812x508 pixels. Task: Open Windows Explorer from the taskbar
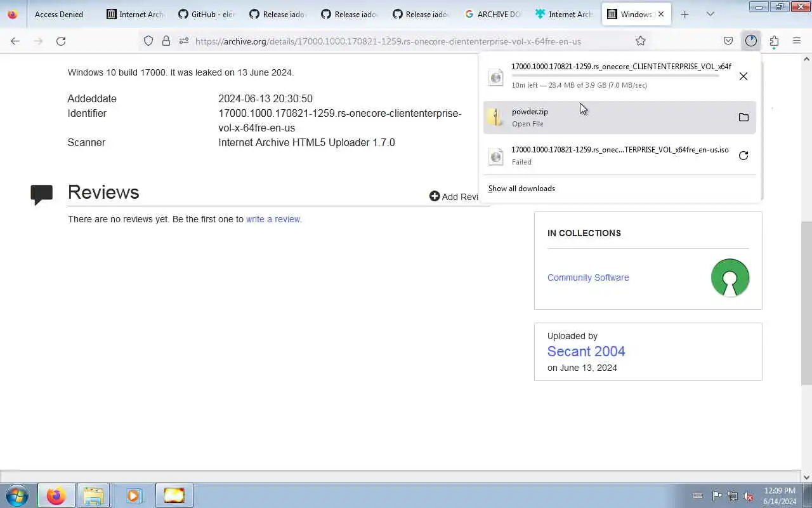point(93,495)
